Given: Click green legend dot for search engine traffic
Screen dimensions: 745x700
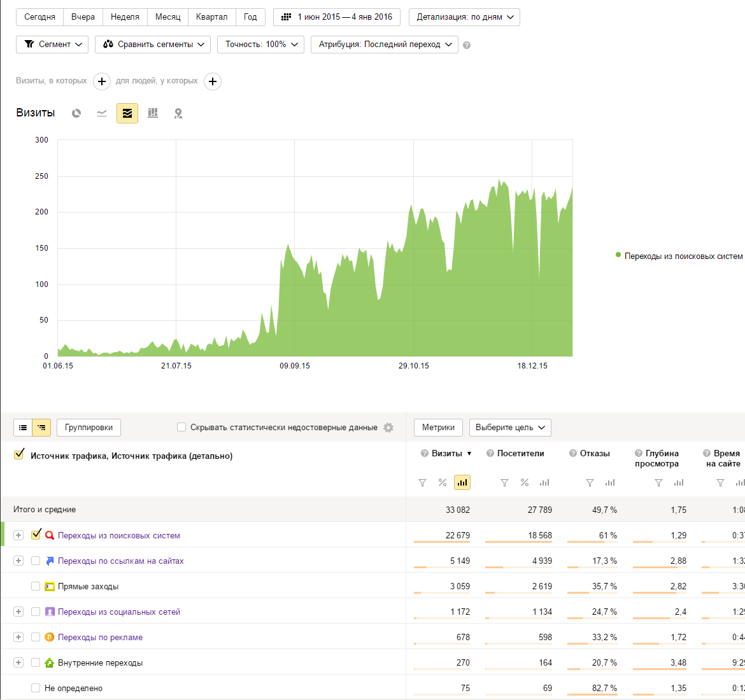Looking at the screenshot, I should (618, 255).
